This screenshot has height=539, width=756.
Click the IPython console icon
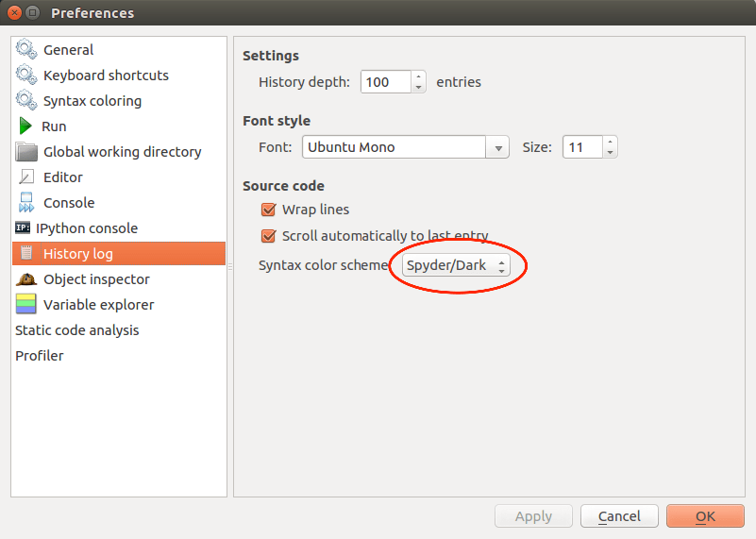coord(23,228)
